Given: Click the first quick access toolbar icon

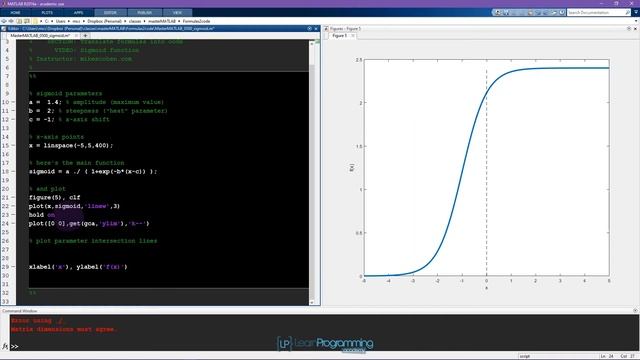Looking at the screenshot, I should pyautogui.click(x=498, y=13).
